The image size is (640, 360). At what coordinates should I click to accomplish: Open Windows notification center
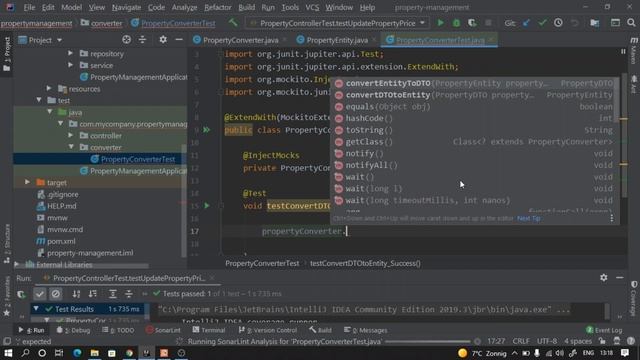point(625,353)
